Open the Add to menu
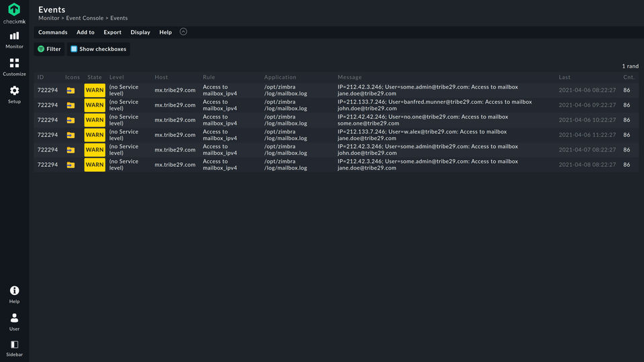The image size is (644, 362). point(85,32)
